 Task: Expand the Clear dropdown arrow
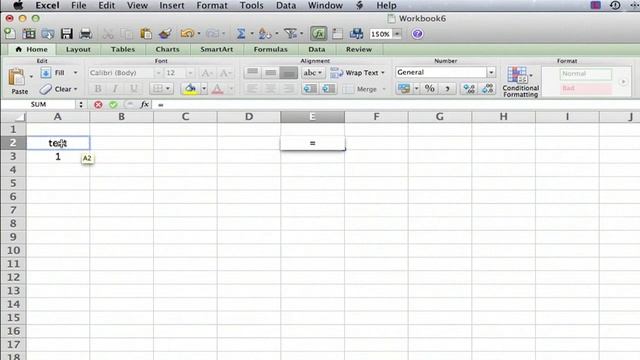[x=76, y=89]
